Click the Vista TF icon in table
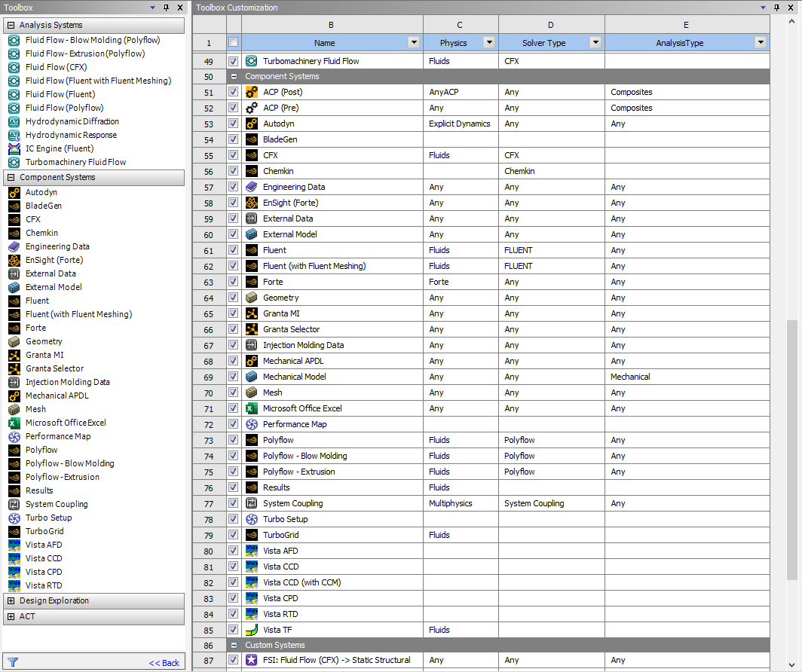 pyautogui.click(x=252, y=630)
